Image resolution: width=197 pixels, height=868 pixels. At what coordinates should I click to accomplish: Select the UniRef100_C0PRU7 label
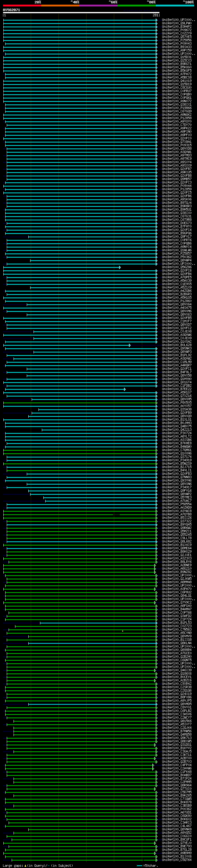(177, 91)
